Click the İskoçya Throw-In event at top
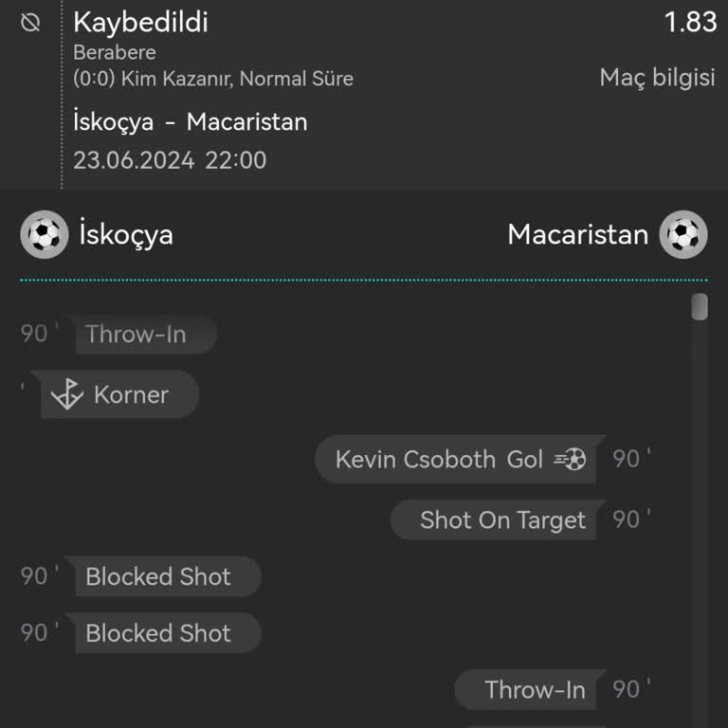 pos(136,334)
